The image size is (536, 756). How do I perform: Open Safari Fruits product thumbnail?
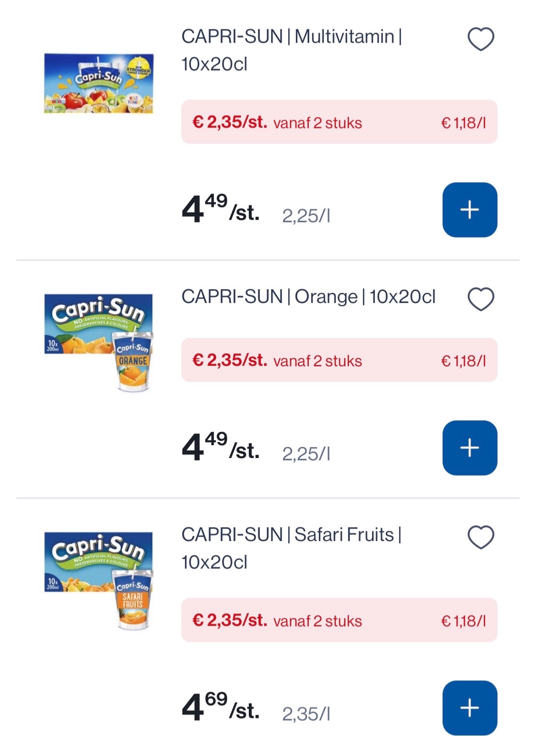98,580
